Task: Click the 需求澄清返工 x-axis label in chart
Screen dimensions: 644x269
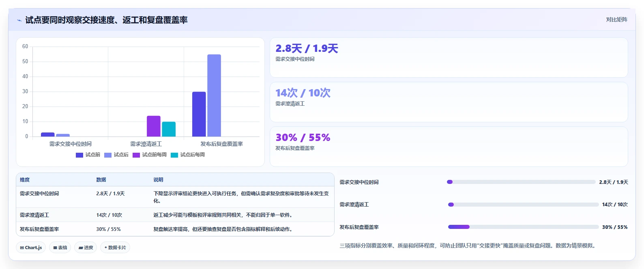Action: [146, 144]
